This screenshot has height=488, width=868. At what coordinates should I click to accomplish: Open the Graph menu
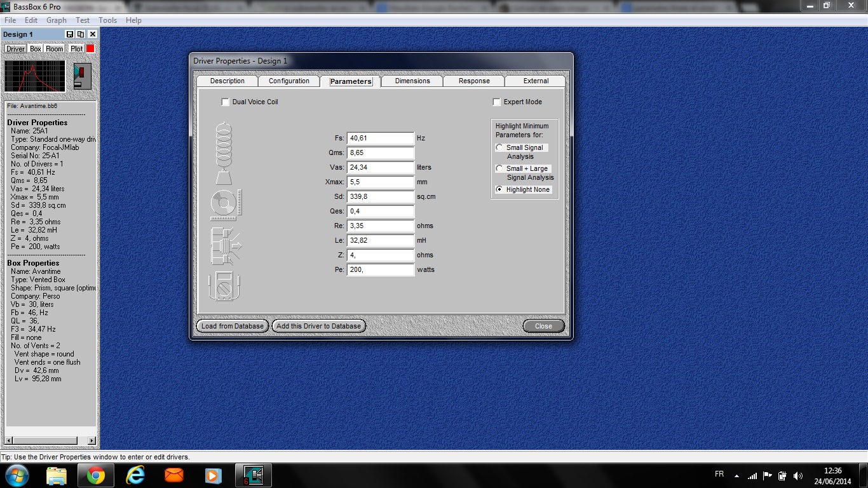tap(57, 20)
